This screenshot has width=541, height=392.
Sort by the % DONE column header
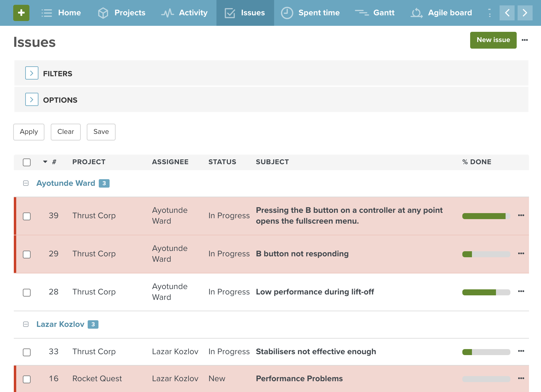477,162
